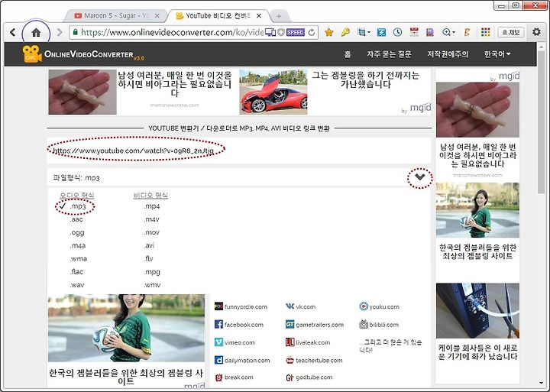Select the .mp4 video format
550x392 pixels.
click(151, 206)
